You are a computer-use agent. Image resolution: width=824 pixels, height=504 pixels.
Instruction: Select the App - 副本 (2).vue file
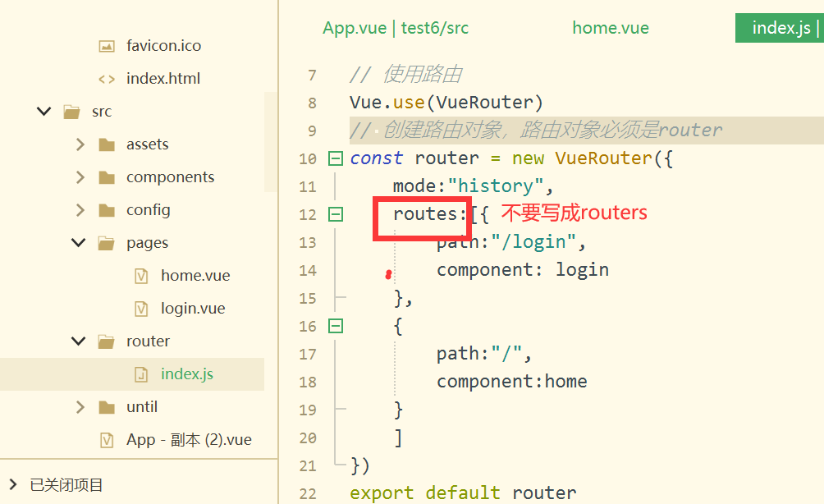(189, 440)
